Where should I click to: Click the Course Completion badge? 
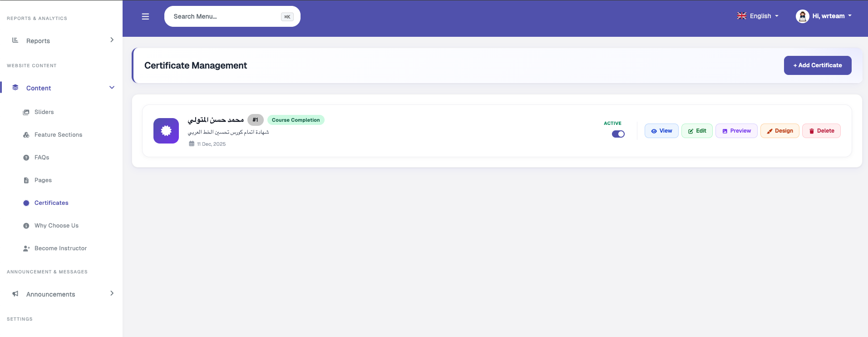point(296,120)
